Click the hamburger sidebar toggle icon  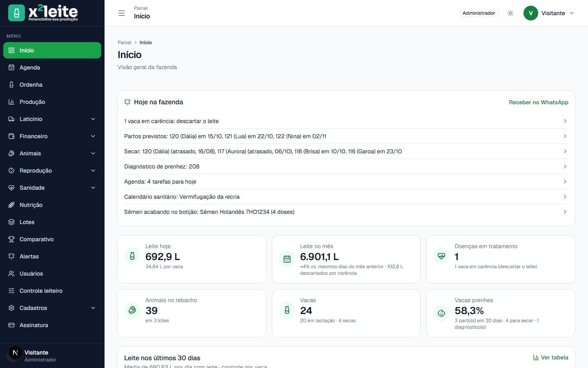[x=122, y=13]
